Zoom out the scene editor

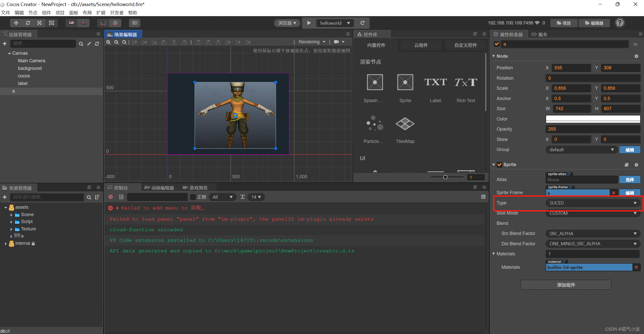click(116, 42)
